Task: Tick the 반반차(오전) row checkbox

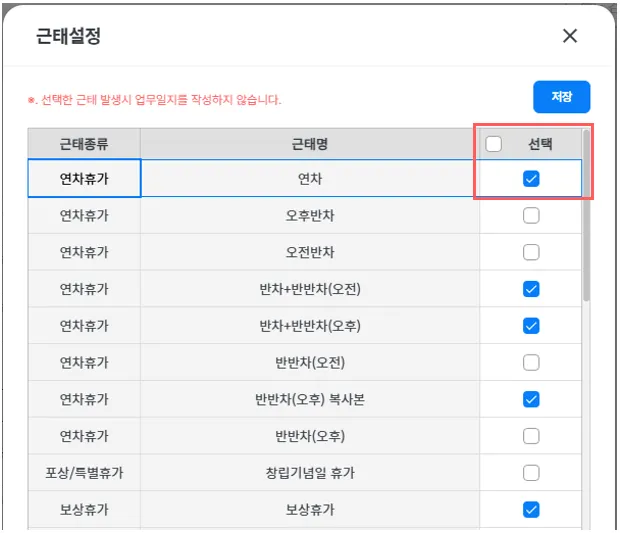Action: click(x=531, y=362)
